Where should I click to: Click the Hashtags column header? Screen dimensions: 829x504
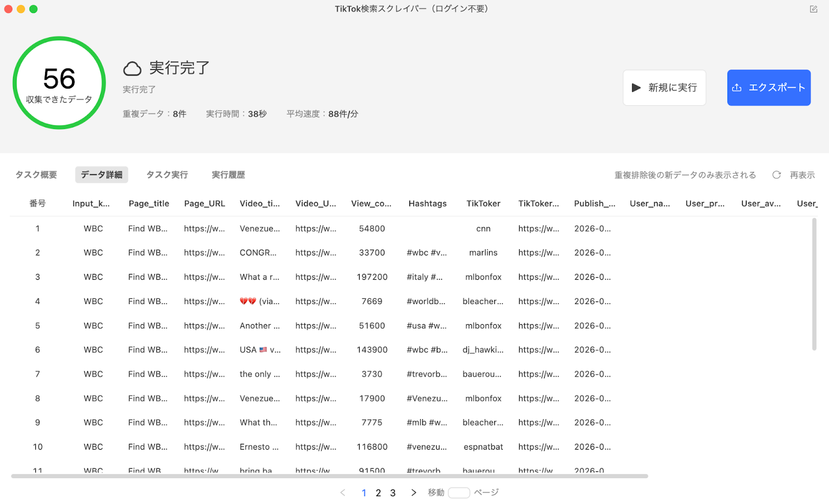[427, 204]
